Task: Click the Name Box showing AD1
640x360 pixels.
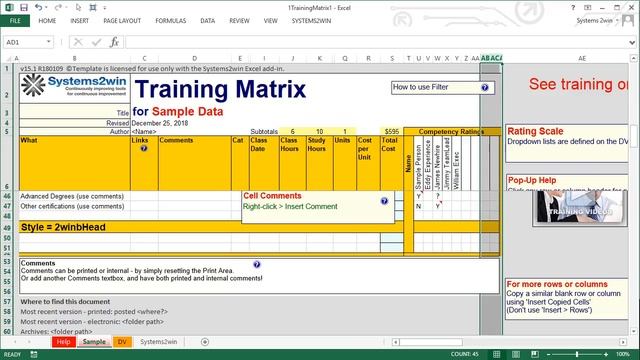Action: point(25,42)
